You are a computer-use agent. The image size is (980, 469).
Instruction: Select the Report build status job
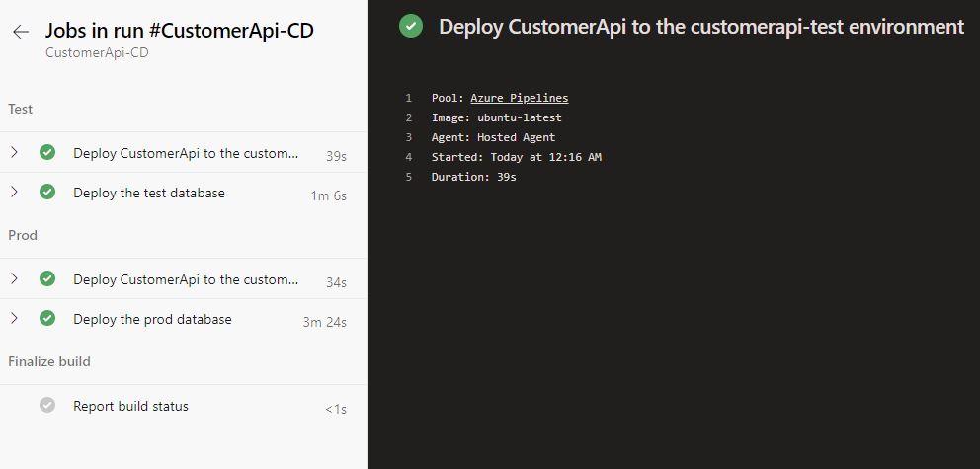pos(130,406)
